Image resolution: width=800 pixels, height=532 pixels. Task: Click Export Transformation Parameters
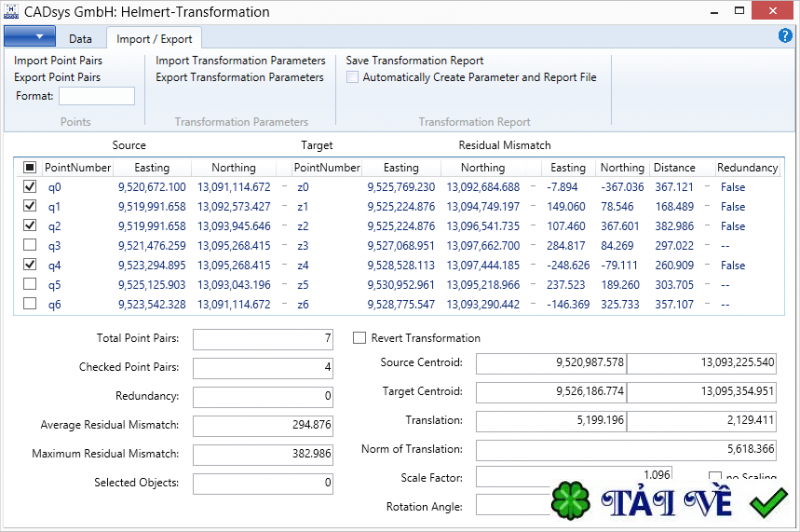(240, 77)
